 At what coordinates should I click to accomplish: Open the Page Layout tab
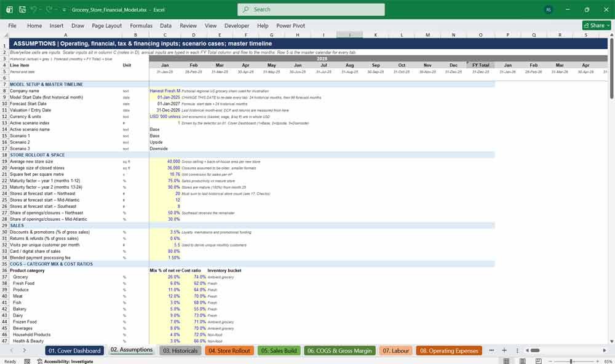pyautogui.click(x=106, y=25)
